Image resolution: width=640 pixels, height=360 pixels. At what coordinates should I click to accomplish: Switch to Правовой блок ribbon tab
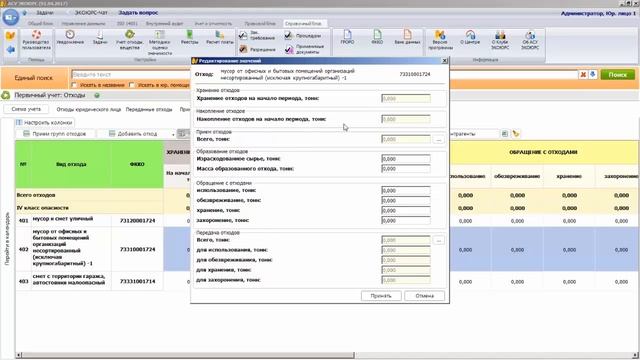point(260,24)
